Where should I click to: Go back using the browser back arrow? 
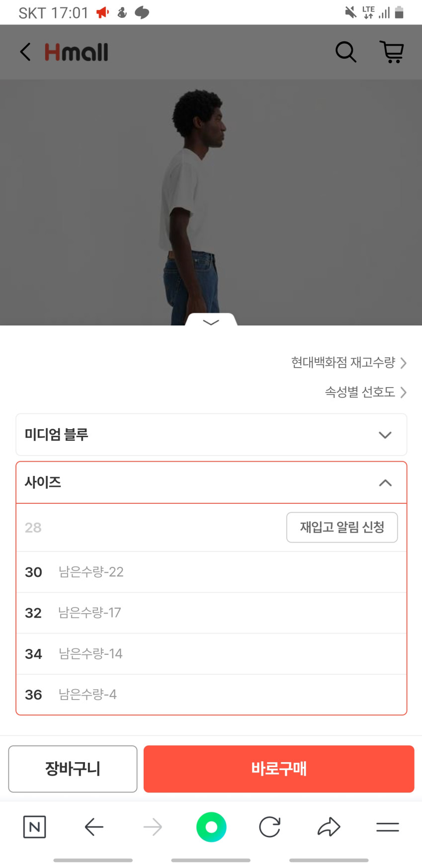[x=94, y=827]
